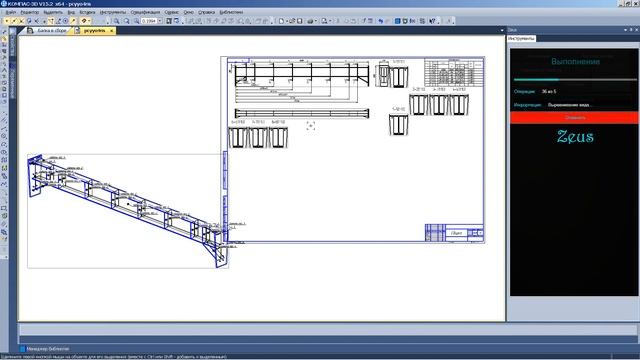The height and width of the screenshot is (360, 640).
Task: Open the zoom scale dropdown arrow
Action: 160,21
